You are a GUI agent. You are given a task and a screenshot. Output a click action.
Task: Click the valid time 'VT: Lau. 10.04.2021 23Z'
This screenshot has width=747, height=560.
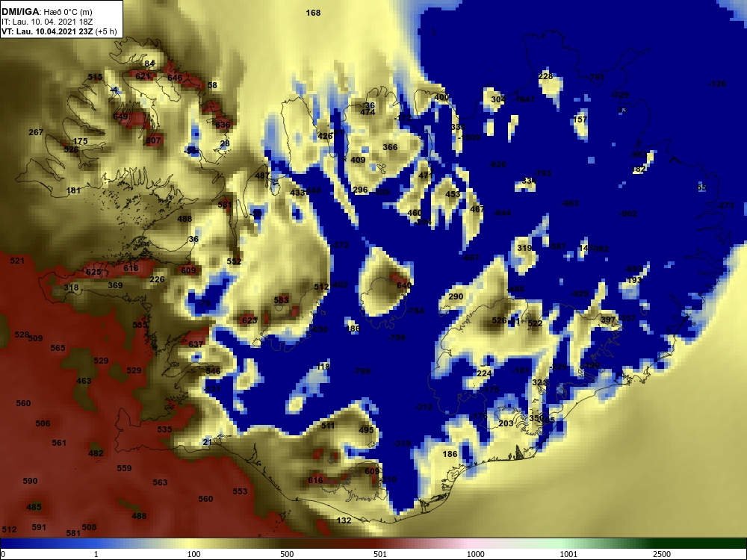tap(48, 31)
